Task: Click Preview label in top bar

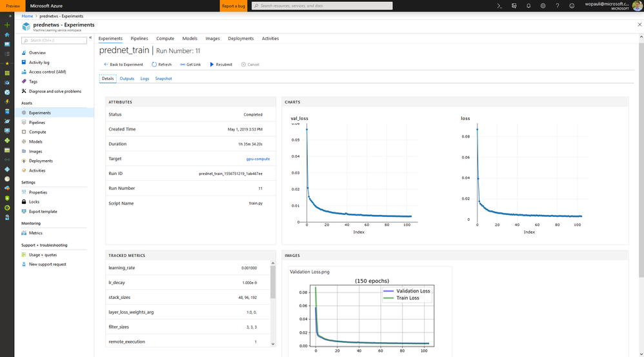Action: click(13, 6)
